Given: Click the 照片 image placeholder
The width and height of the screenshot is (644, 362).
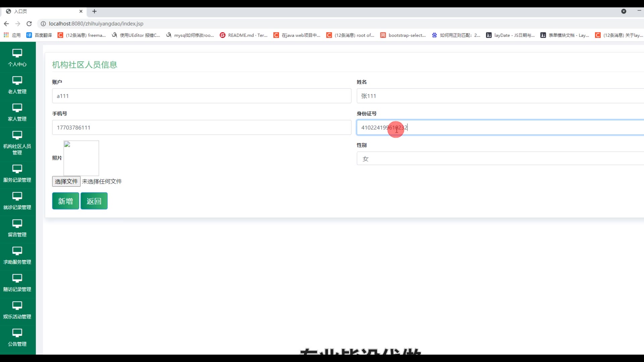Looking at the screenshot, I should pos(81,158).
